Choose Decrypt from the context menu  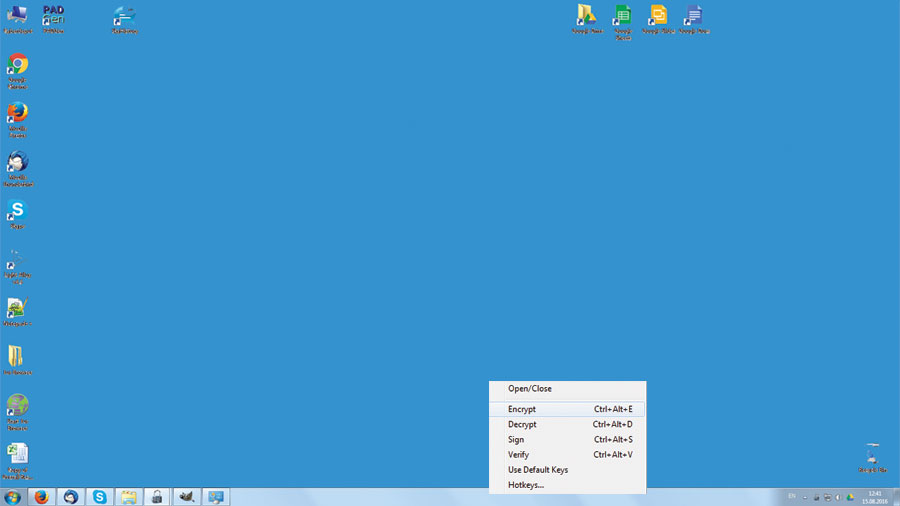pos(567,425)
